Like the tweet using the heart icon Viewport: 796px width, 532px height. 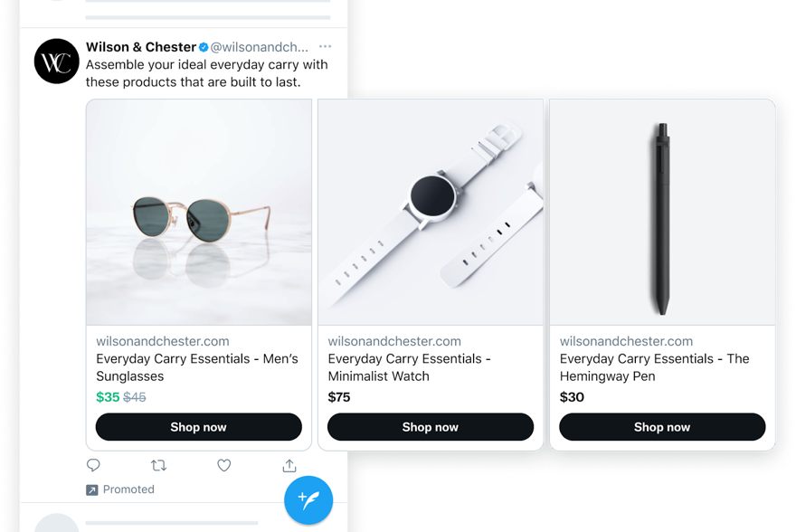(223, 464)
